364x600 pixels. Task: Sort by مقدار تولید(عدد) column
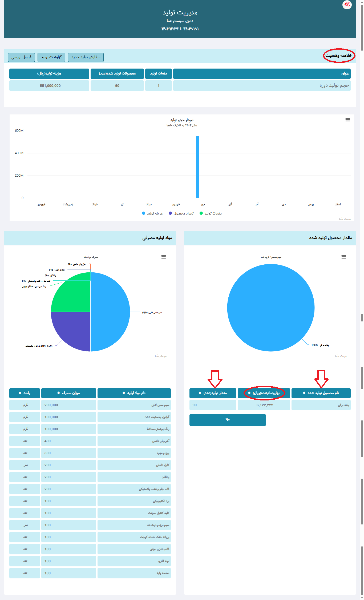pyautogui.click(x=213, y=393)
